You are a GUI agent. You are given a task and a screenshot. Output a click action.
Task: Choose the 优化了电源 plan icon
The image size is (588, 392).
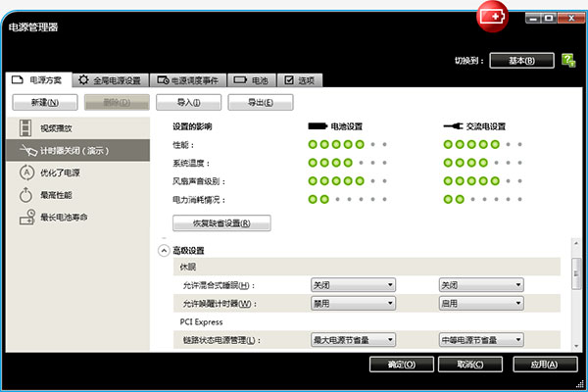[x=26, y=172]
